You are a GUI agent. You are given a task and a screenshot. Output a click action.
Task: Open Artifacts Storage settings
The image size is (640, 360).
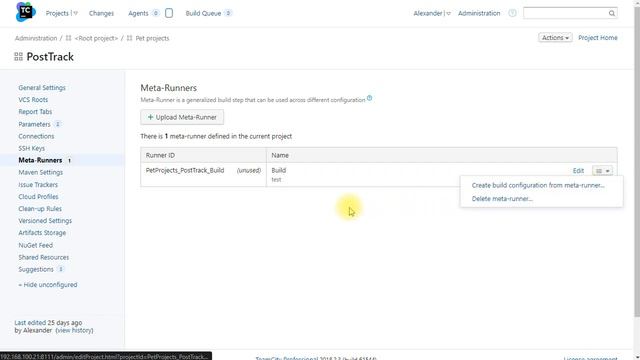(42, 233)
